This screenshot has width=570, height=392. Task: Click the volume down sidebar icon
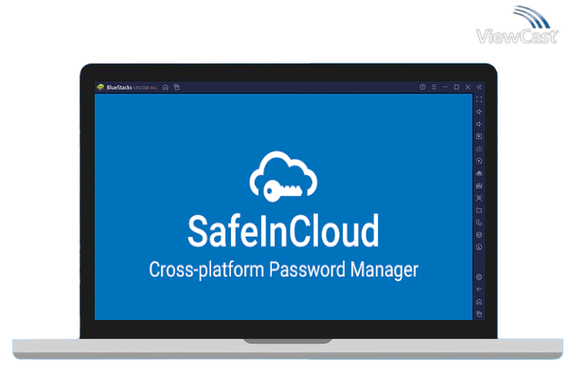(479, 124)
